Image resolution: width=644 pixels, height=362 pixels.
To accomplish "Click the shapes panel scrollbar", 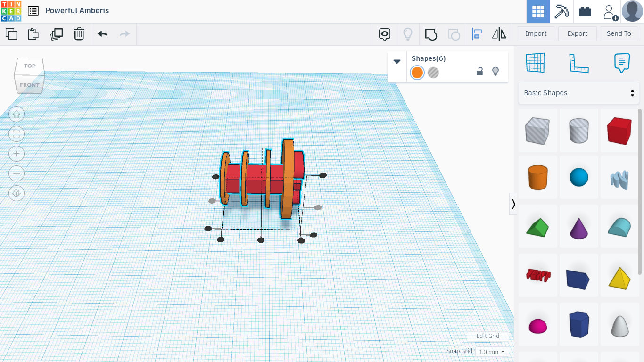I will click(640, 191).
